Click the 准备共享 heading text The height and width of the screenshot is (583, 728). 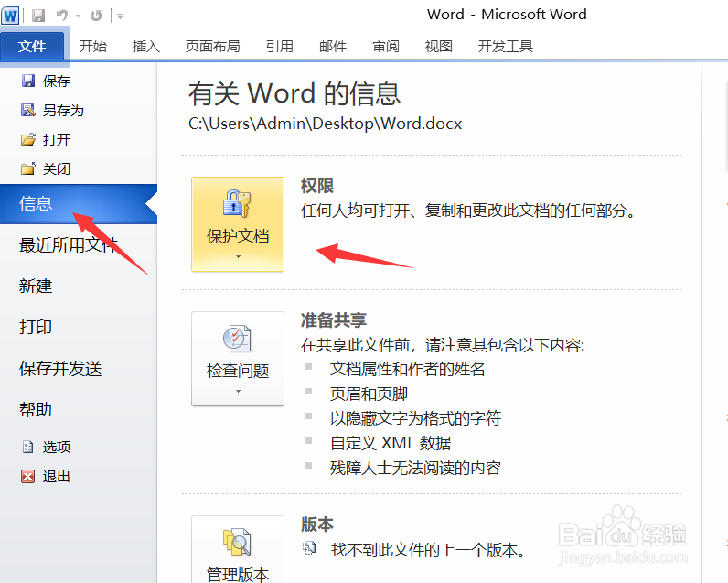click(x=333, y=320)
